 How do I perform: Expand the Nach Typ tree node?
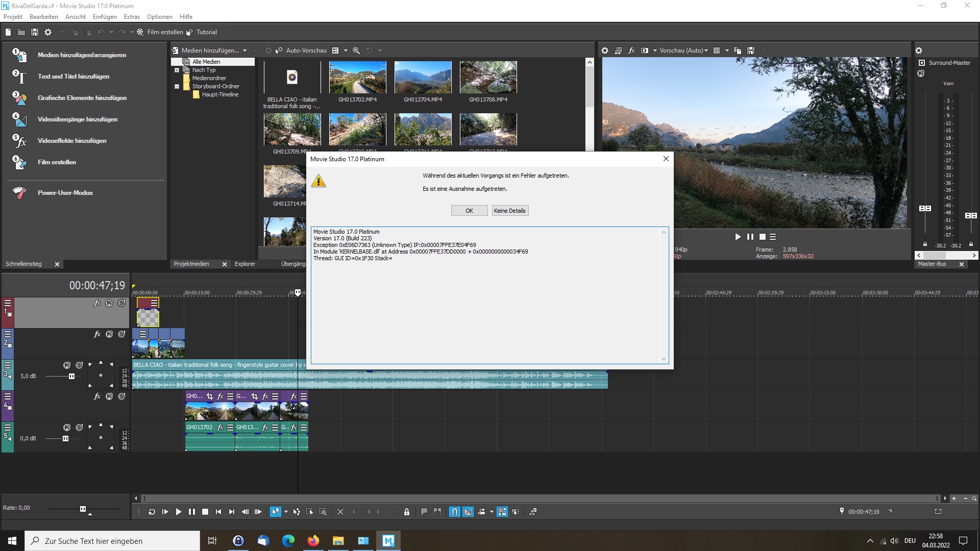point(177,70)
